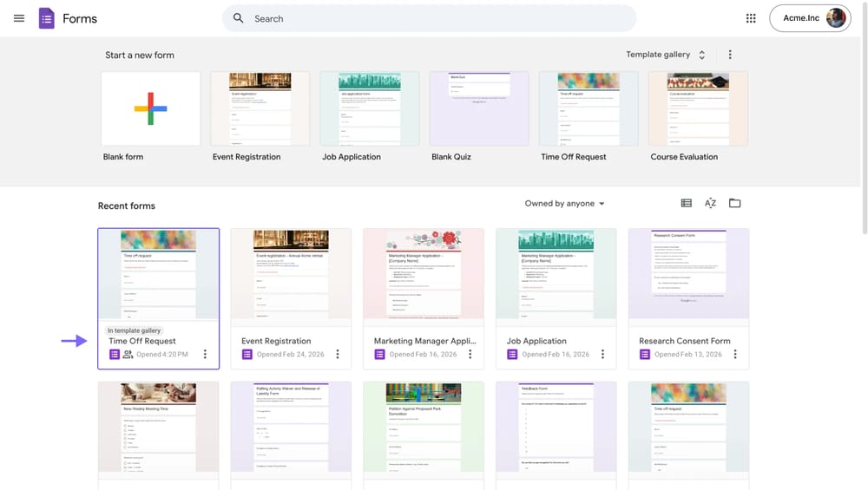The height and width of the screenshot is (490, 868).
Task: Open the Rafting Activity Waiver form
Action: (x=291, y=427)
